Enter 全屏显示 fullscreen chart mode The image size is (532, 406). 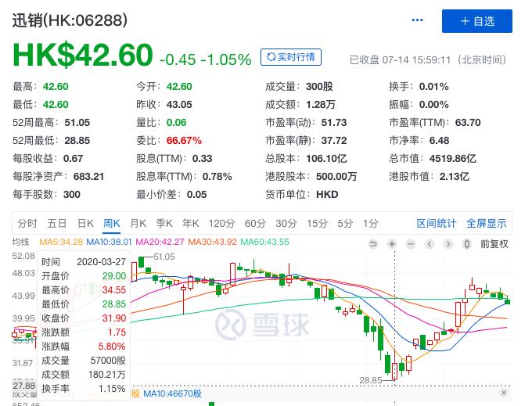487,223
